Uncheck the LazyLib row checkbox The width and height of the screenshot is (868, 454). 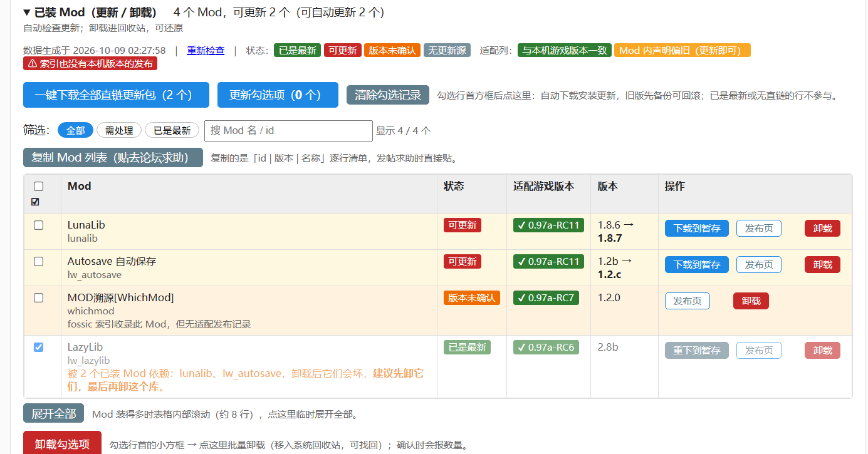click(38, 347)
